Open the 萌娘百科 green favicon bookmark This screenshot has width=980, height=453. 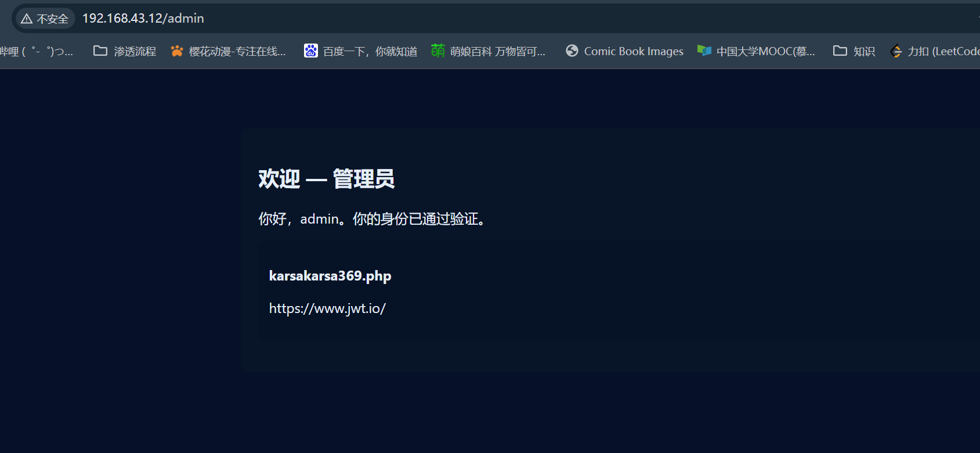point(438,51)
